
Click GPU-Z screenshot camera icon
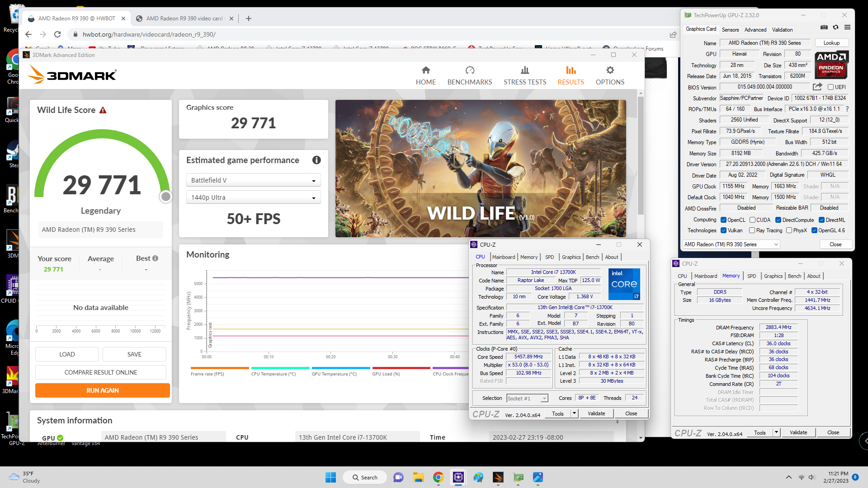824,28
